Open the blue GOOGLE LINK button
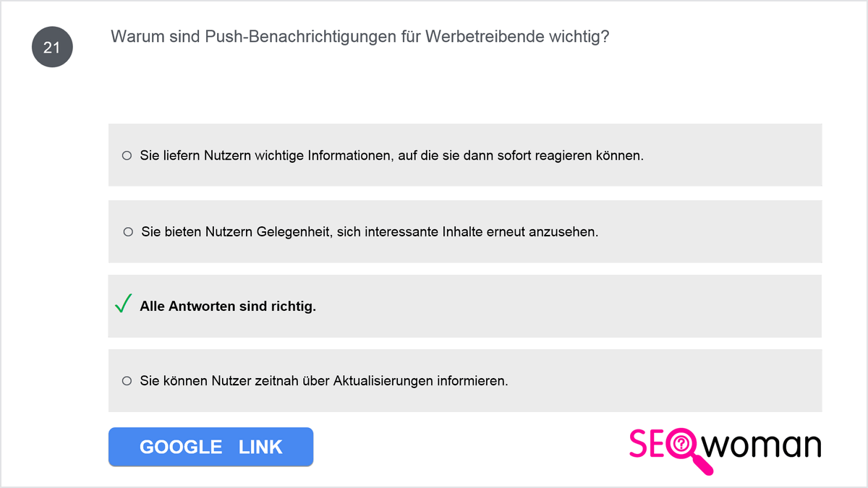The image size is (868, 488). tap(210, 447)
